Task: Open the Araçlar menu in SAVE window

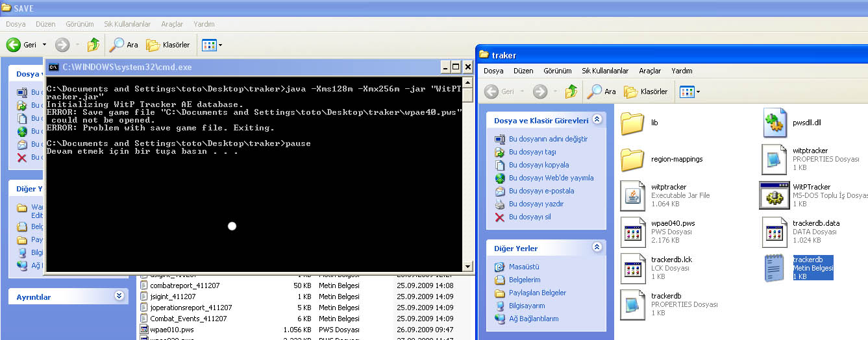Action: 172,24
